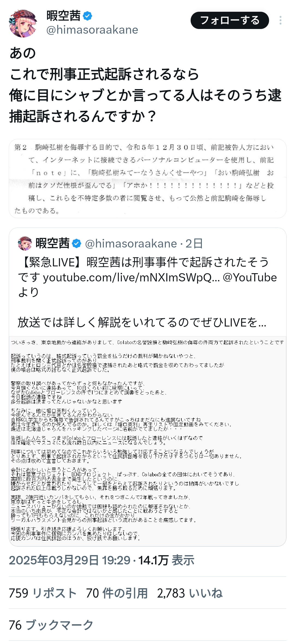
Task: Open 暇空茜's profile avatar at top
Action: coord(23,23)
